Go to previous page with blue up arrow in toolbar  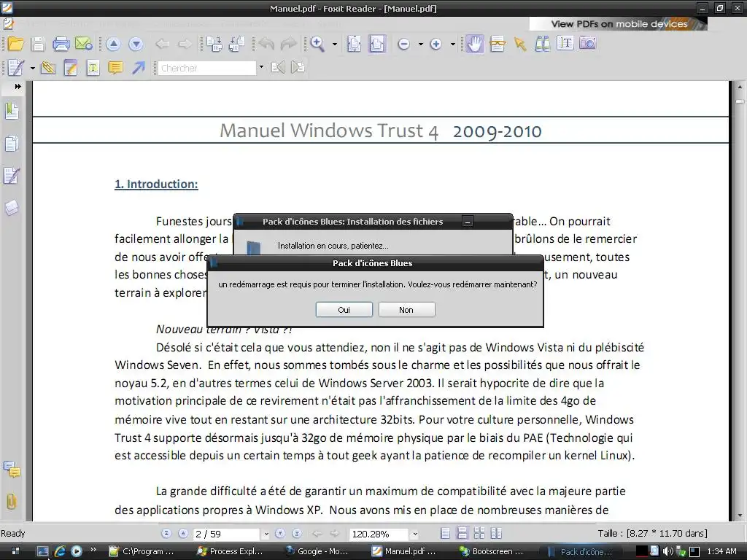pyautogui.click(x=113, y=44)
